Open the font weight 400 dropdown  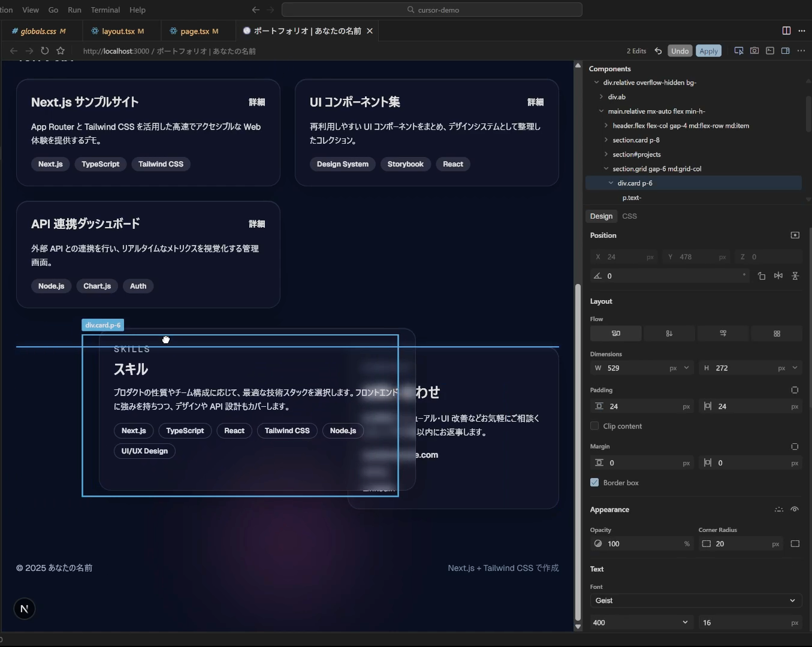641,622
